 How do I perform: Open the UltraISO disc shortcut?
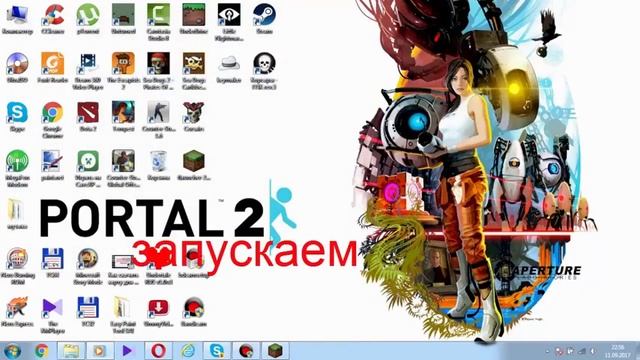click(17, 64)
